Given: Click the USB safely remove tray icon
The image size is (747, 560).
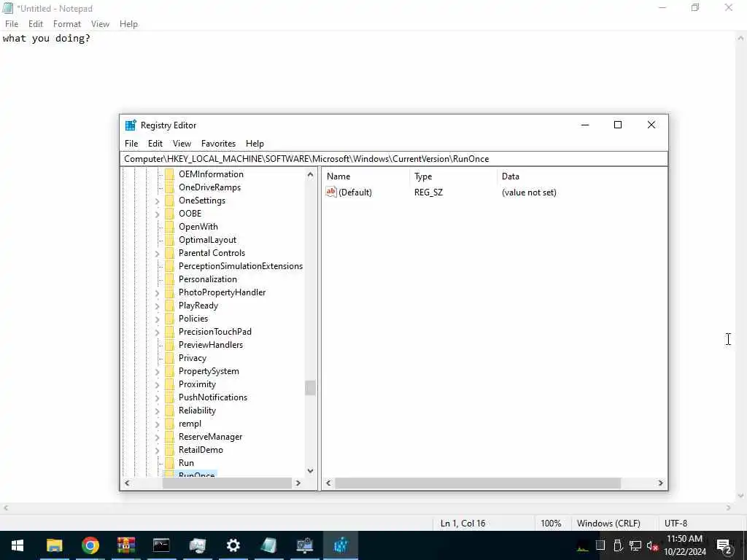Looking at the screenshot, I should [x=618, y=545].
